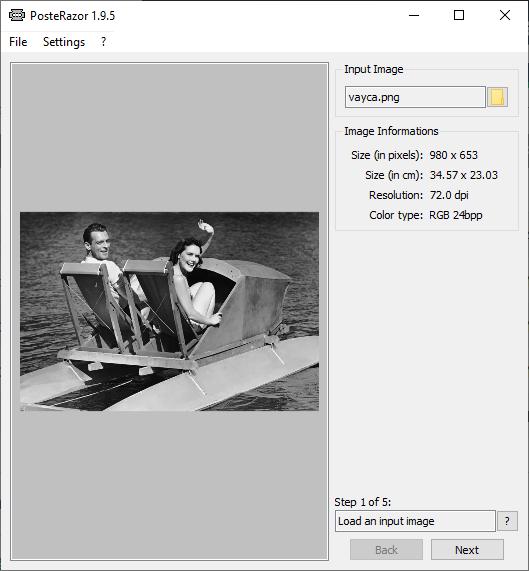
Task: Minimize the PosteRazor window
Action: (414, 15)
